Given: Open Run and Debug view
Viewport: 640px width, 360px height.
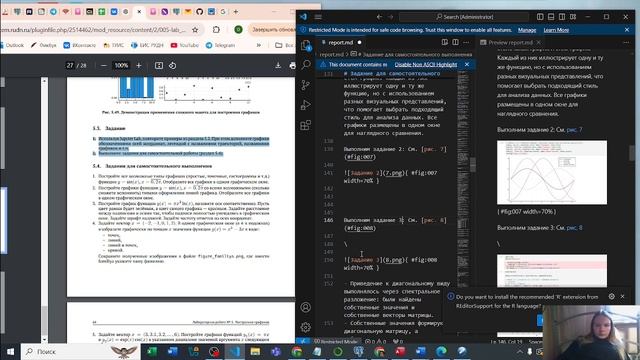Looking at the screenshot, I should coord(306,105).
